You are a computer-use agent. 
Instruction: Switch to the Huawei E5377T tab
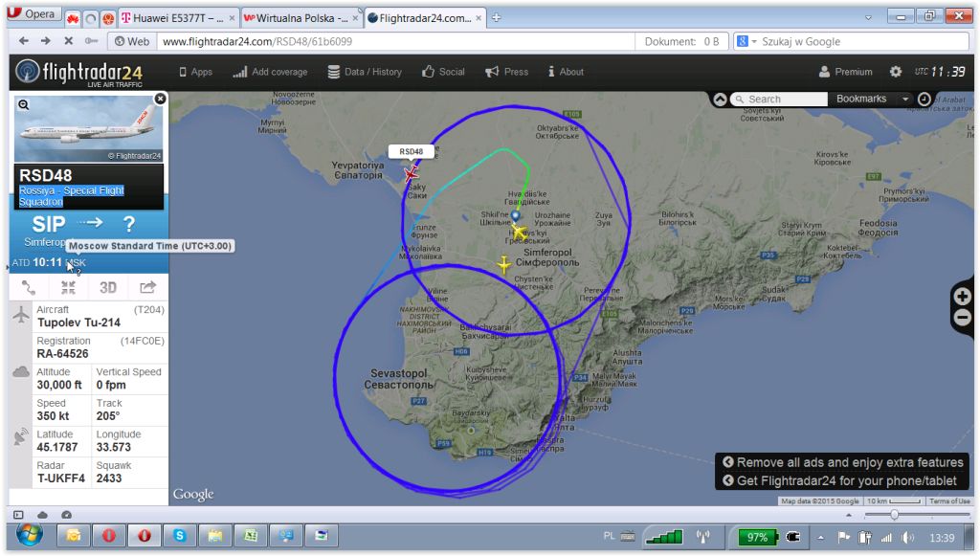click(177, 18)
